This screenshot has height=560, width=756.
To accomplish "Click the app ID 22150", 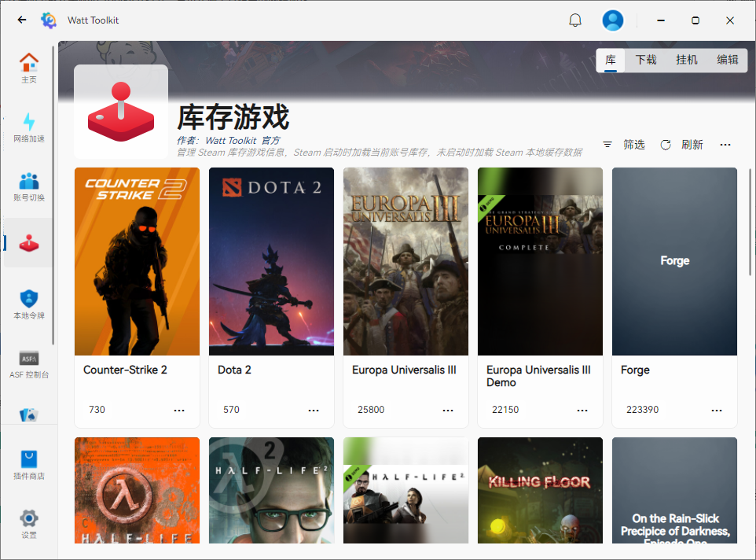I will click(505, 410).
